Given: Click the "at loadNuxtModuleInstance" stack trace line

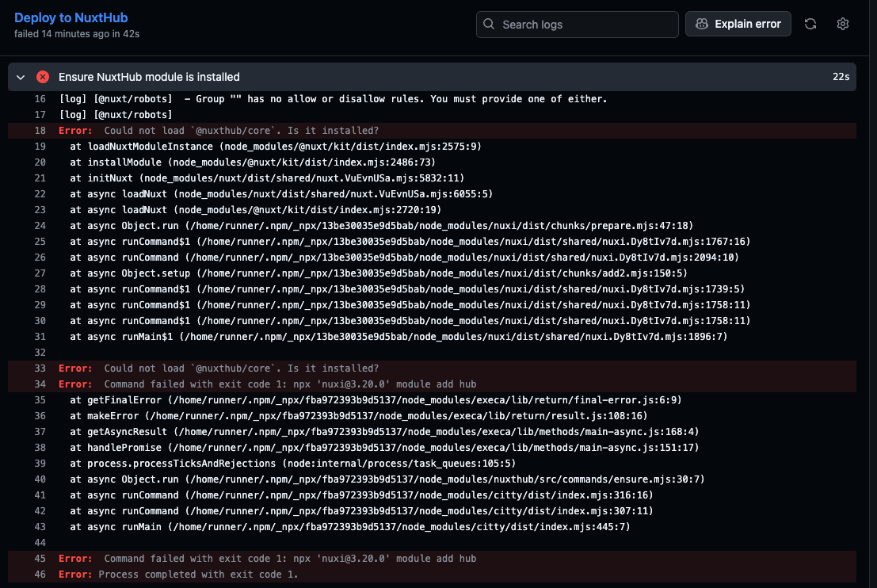Looking at the screenshot, I should point(276,147).
